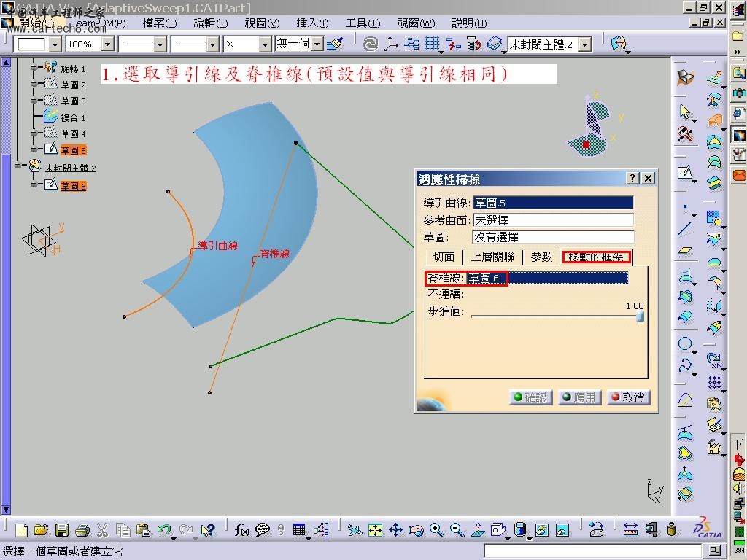Open the 檔案(F) menu

pos(160,23)
